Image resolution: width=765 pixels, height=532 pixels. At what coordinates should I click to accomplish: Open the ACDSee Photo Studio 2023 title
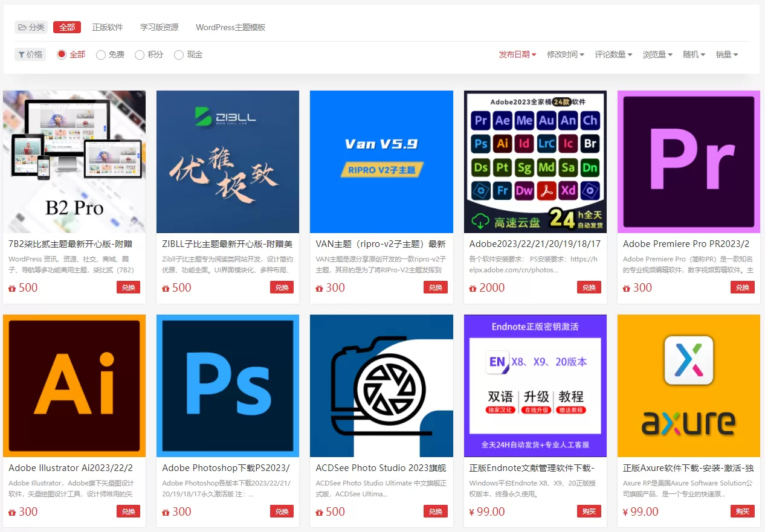(x=381, y=468)
